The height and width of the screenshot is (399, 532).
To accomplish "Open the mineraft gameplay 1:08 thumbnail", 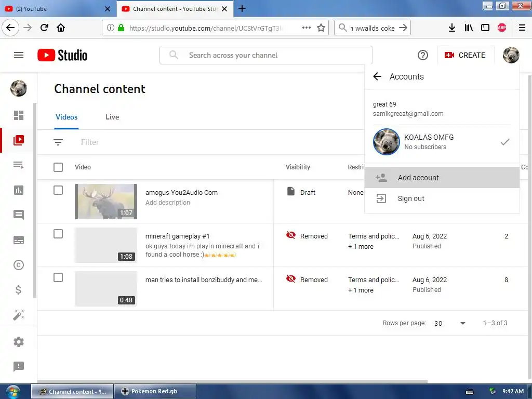I will (106, 245).
